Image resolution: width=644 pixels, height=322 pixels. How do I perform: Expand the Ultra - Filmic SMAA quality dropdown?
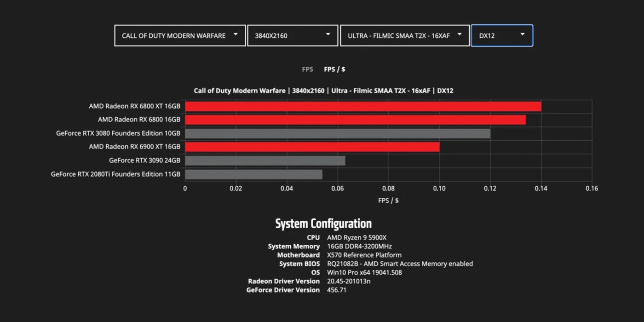405,35
